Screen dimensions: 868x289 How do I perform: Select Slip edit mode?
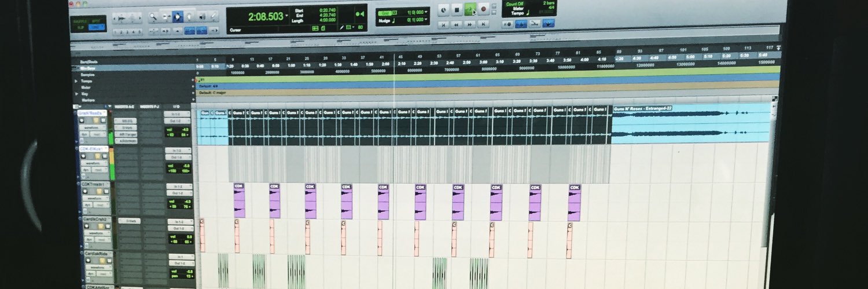(80, 27)
